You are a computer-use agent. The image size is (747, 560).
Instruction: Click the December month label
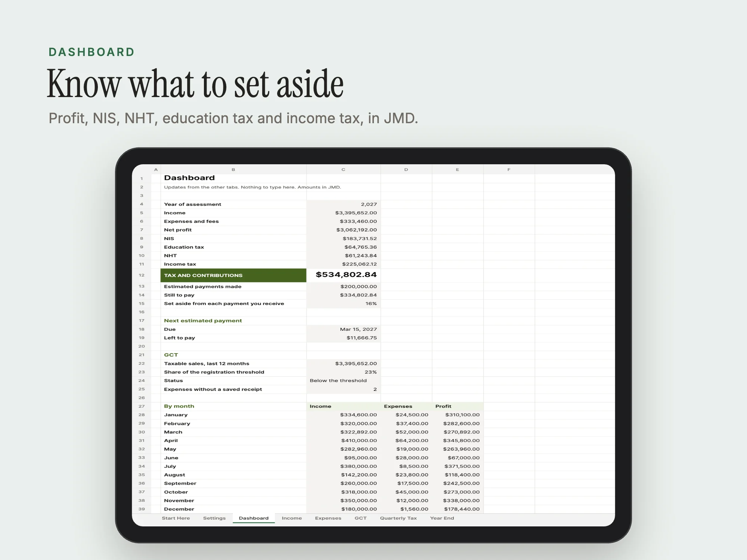(233, 509)
